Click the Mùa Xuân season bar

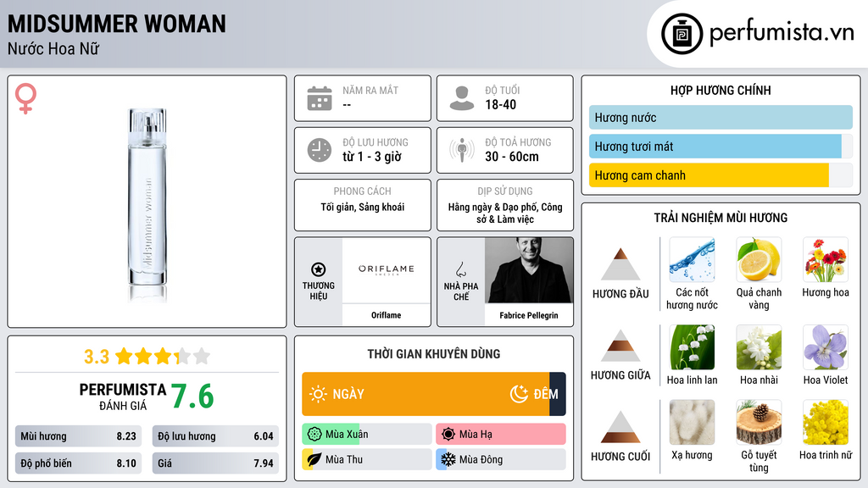pyautogui.click(x=367, y=435)
